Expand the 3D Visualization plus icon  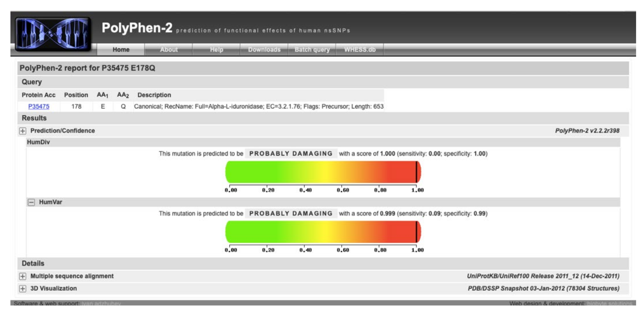[23, 289]
